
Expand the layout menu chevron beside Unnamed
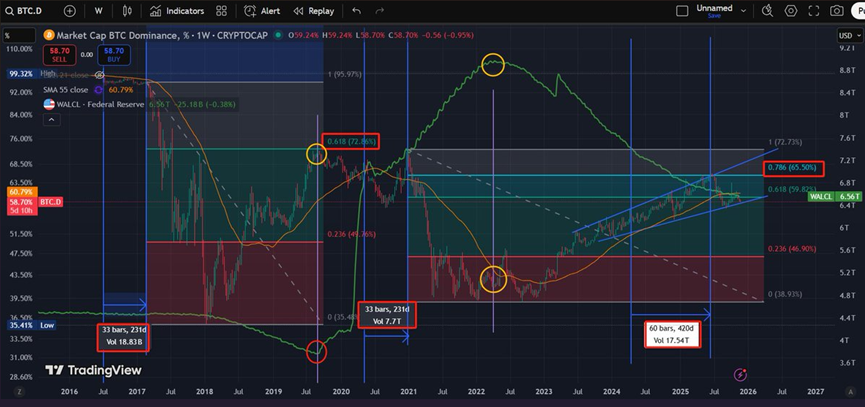point(744,11)
